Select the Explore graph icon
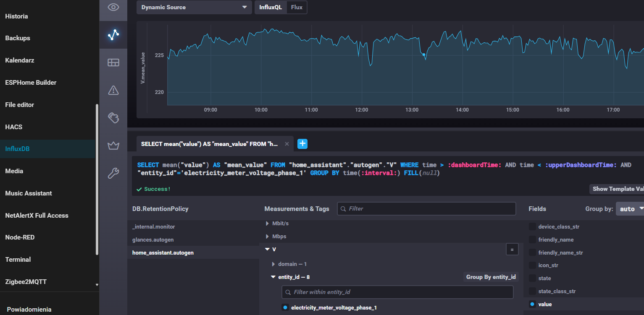644x315 pixels. coord(113,35)
